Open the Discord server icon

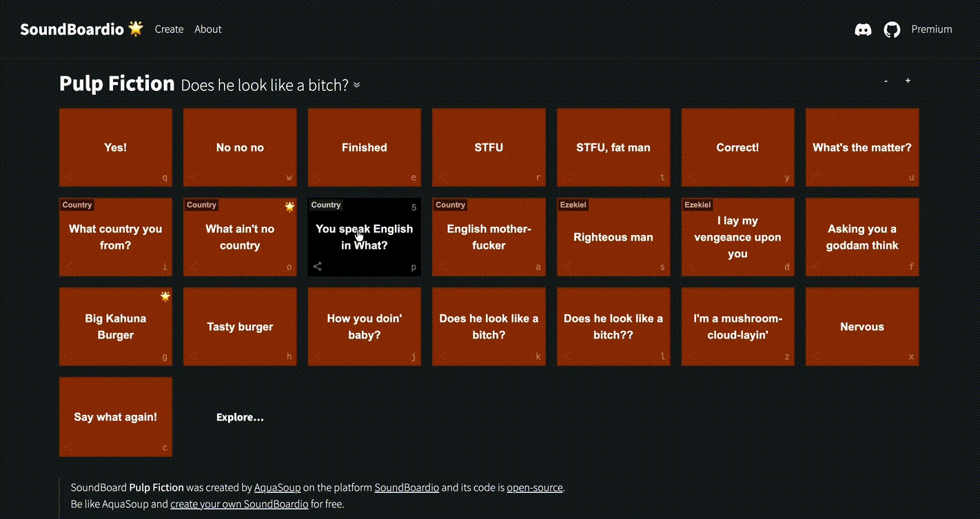coord(863,30)
